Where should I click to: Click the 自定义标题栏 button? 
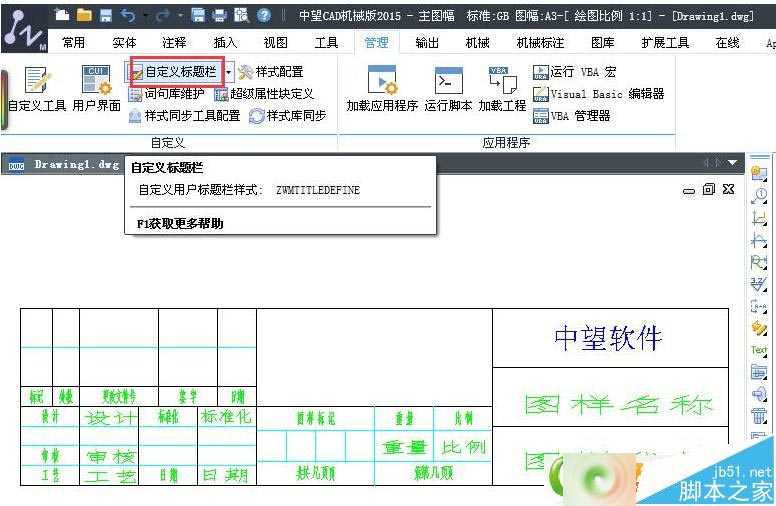[x=174, y=72]
